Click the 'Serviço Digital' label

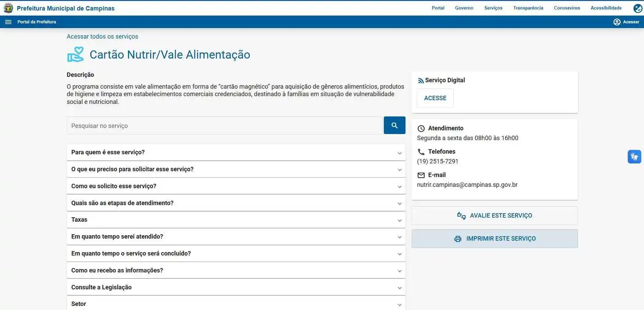[445, 80]
